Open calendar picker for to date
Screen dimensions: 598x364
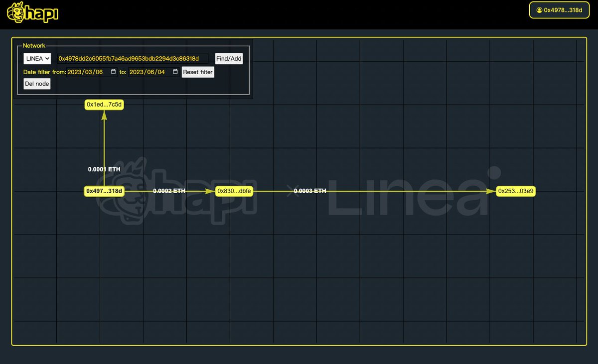click(x=175, y=72)
